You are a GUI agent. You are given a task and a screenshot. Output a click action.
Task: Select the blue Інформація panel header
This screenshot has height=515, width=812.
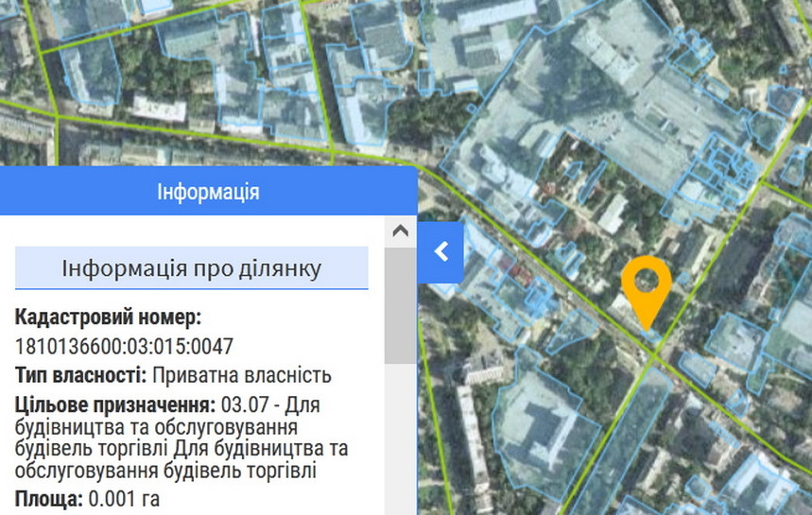208,192
